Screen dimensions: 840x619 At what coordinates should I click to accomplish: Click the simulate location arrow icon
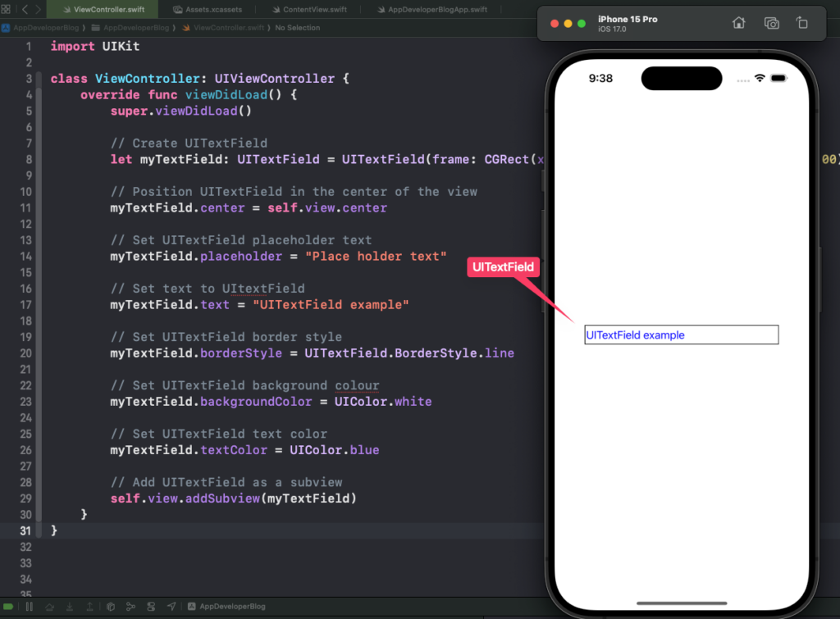coord(170,608)
